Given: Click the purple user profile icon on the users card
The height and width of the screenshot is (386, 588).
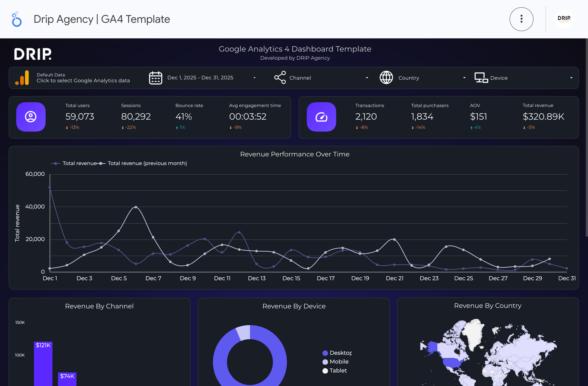Looking at the screenshot, I should coord(31,117).
